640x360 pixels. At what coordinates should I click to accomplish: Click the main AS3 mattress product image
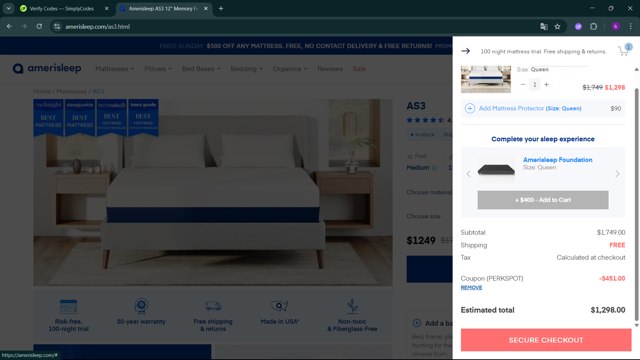coord(213,192)
